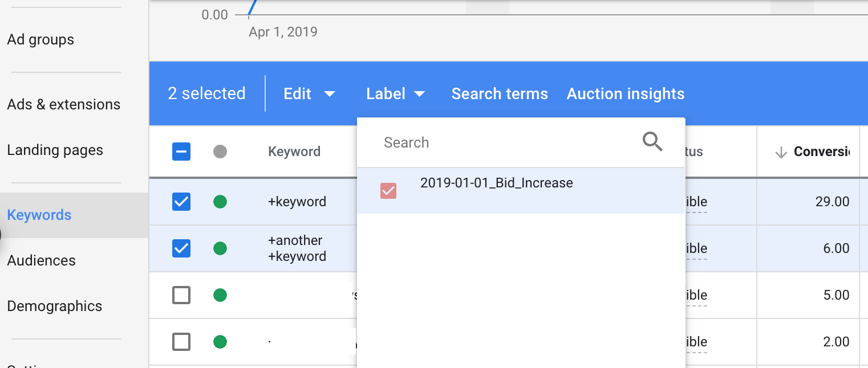Check the checkbox for the 5.00 conversions row
This screenshot has width=868, height=368.
coord(181,295)
